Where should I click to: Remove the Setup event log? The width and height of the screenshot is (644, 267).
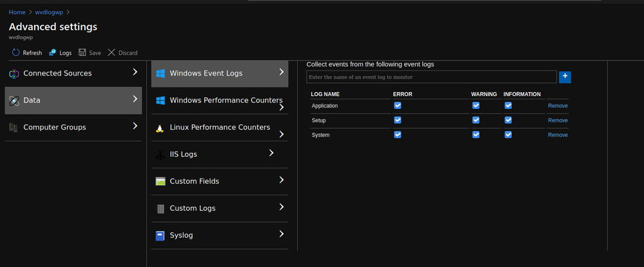pyautogui.click(x=558, y=121)
